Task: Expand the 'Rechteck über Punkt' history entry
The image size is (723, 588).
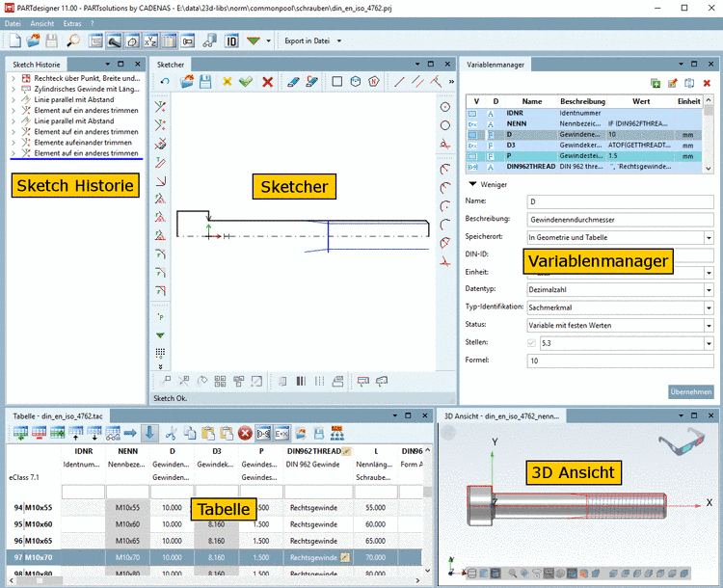Action: pyautogui.click(x=13, y=78)
